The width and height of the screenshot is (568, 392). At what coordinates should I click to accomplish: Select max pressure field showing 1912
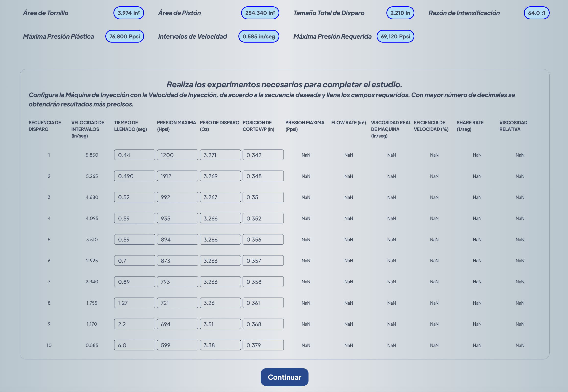pos(177,176)
